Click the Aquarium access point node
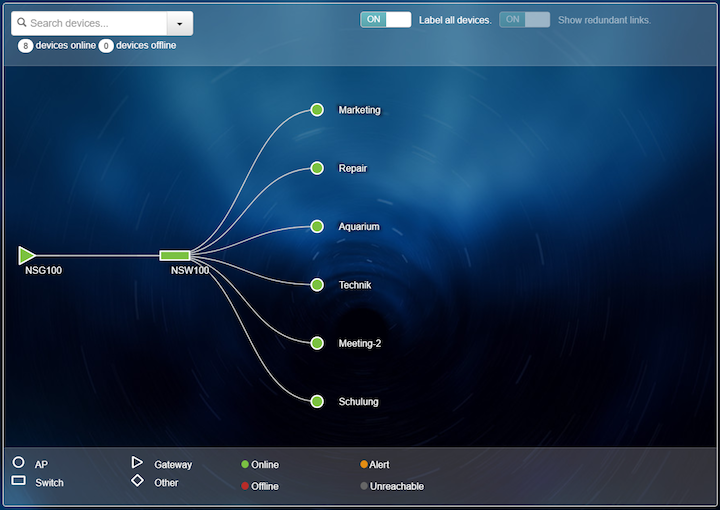720x510 pixels. [x=317, y=226]
